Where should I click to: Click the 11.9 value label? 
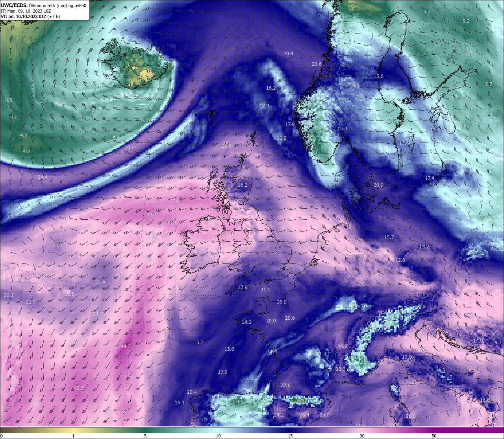pyautogui.click(x=282, y=138)
